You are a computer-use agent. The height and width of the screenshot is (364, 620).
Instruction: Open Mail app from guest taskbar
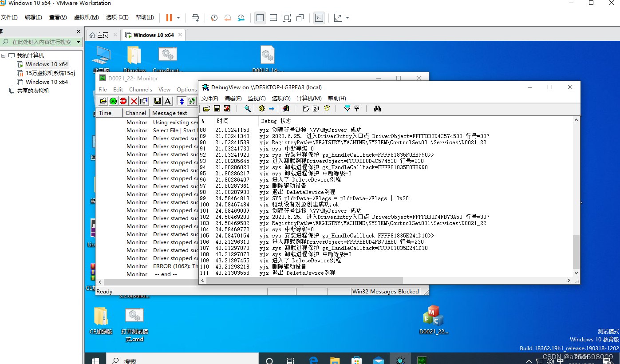pyautogui.click(x=378, y=360)
